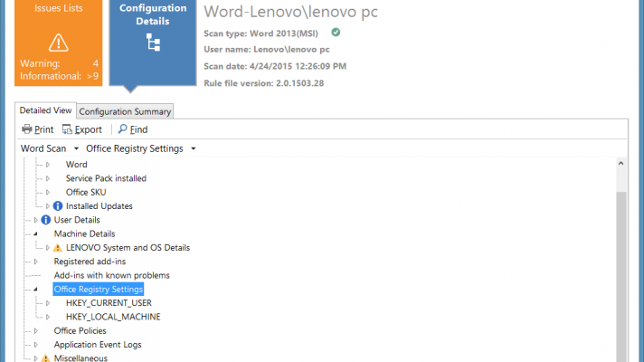
Task: Expand the HKEY_CURRENT_USER node
Action: point(48,303)
